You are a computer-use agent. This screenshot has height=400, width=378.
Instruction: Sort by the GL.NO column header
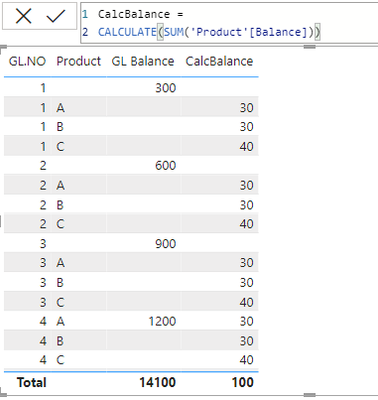27,61
